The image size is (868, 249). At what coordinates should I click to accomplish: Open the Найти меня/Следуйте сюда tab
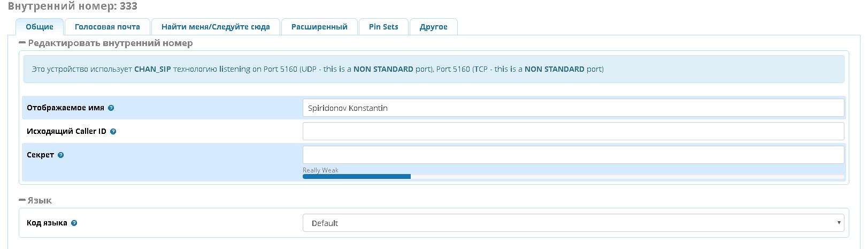pyautogui.click(x=216, y=27)
